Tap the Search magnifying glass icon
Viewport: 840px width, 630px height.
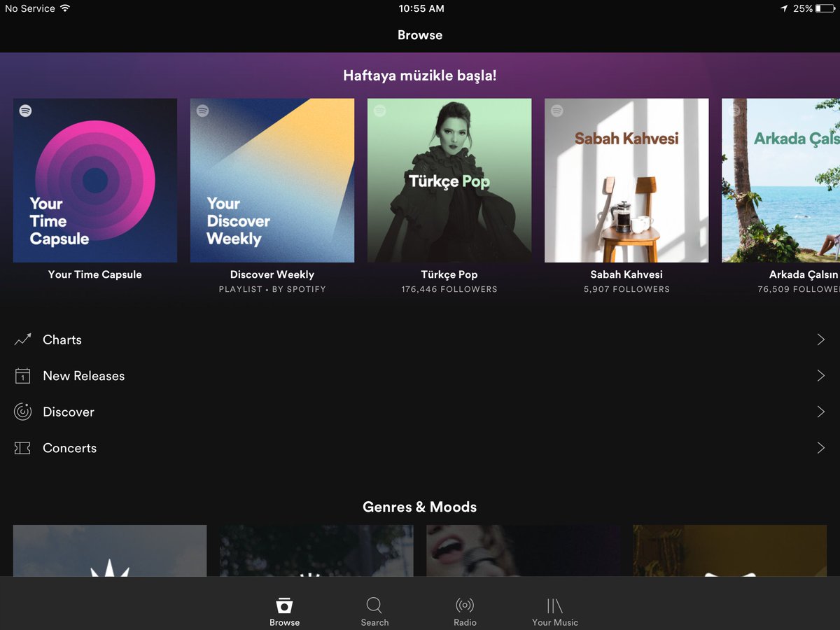(x=374, y=605)
